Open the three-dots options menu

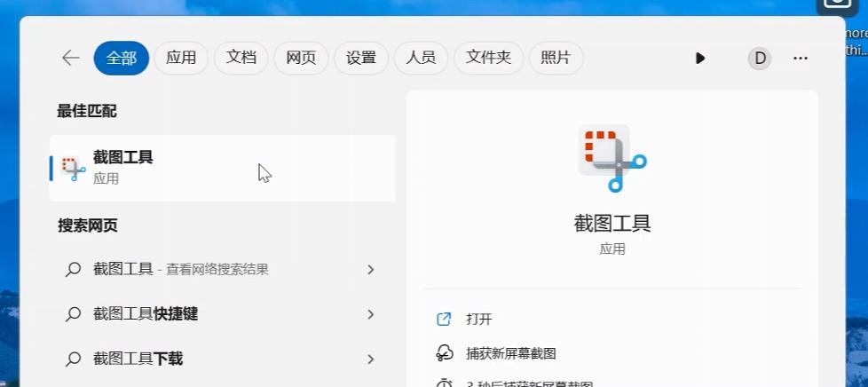click(x=801, y=58)
